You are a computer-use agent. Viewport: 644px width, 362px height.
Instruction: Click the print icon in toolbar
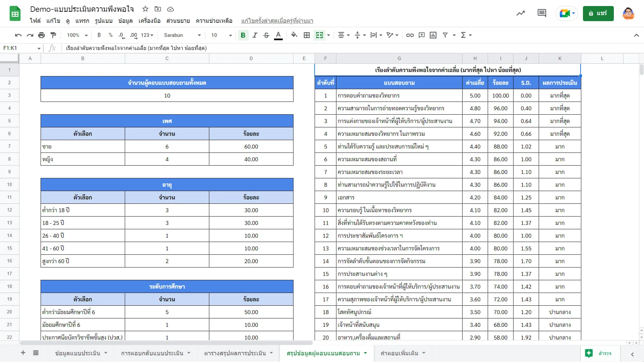tap(42, 35)
